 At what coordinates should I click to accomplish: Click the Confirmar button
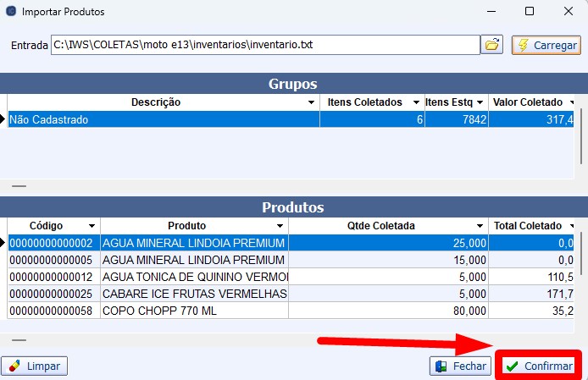click(x=539, y=366)
